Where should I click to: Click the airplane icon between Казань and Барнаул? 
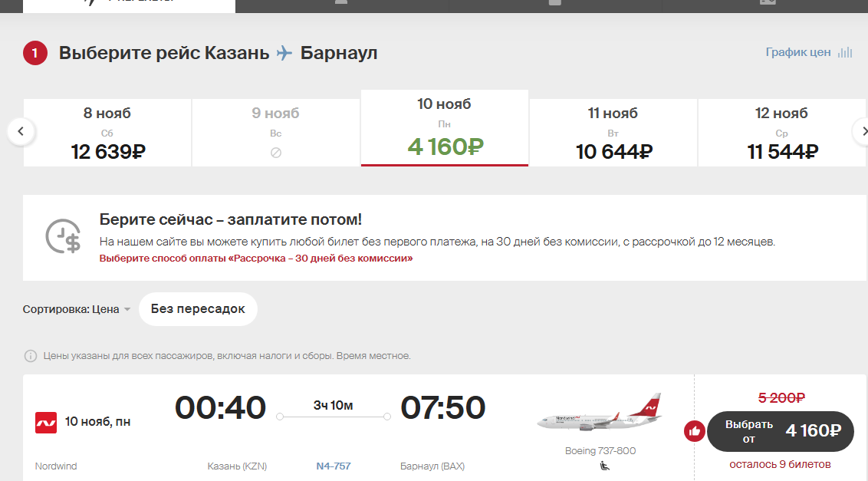[x=284, y=53]
